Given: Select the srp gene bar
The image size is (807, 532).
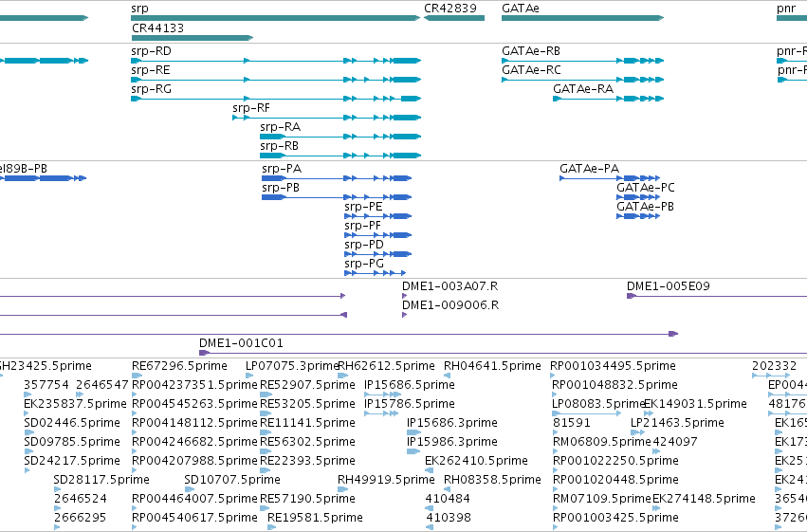Looking at the screenshot, I should (x=276, y=18).
